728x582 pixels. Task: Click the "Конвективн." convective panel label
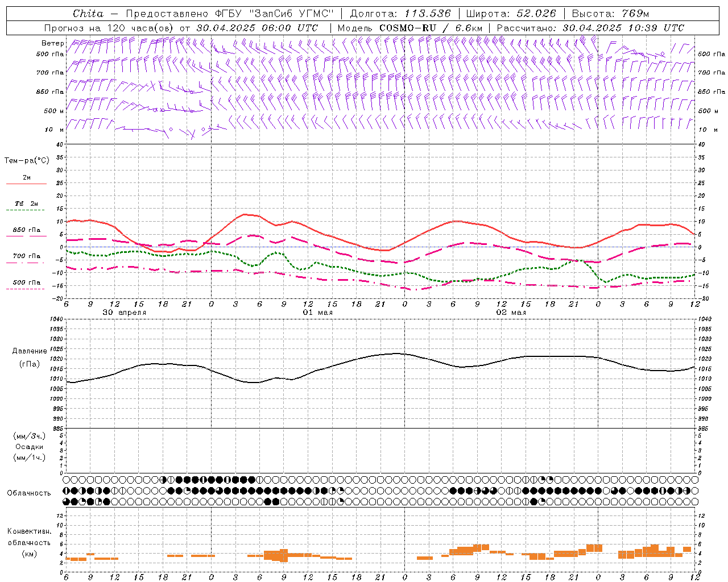(30, 531)
